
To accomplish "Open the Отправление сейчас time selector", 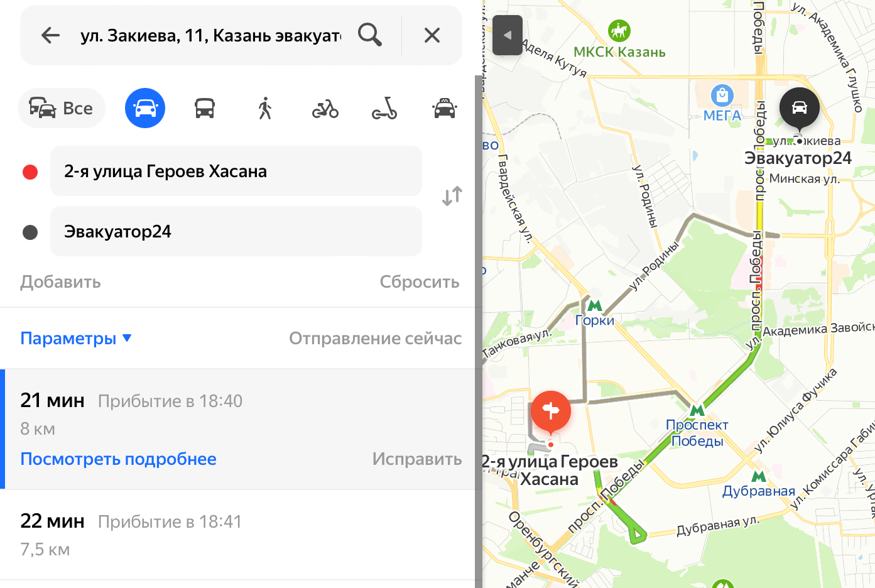I will pyautogui.click(x=375, y=338).
